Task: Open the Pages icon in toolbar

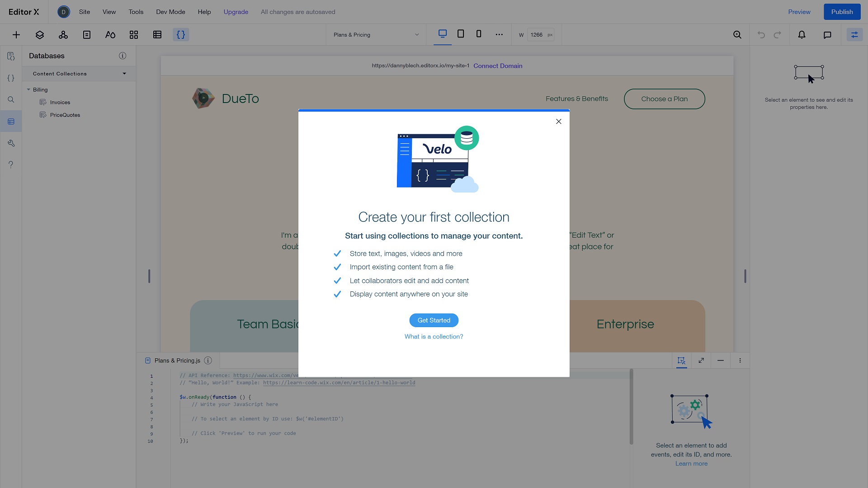Action: click(87, 35)
